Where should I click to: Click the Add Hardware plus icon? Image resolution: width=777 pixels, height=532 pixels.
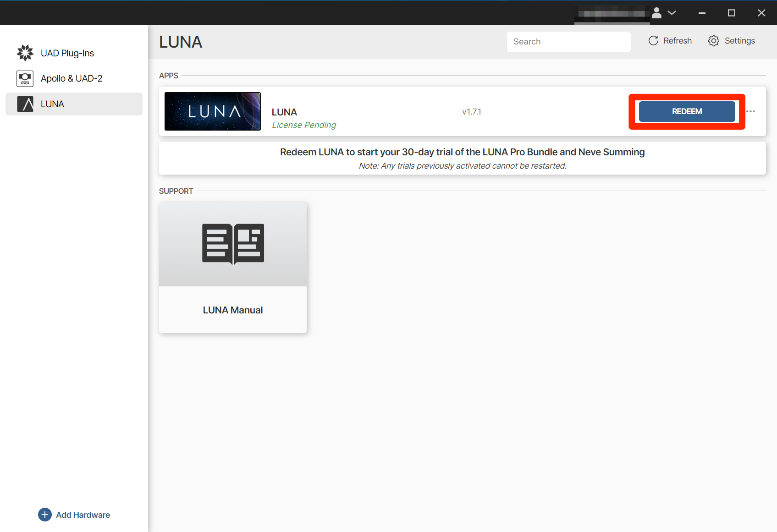(x=45, y=515)
